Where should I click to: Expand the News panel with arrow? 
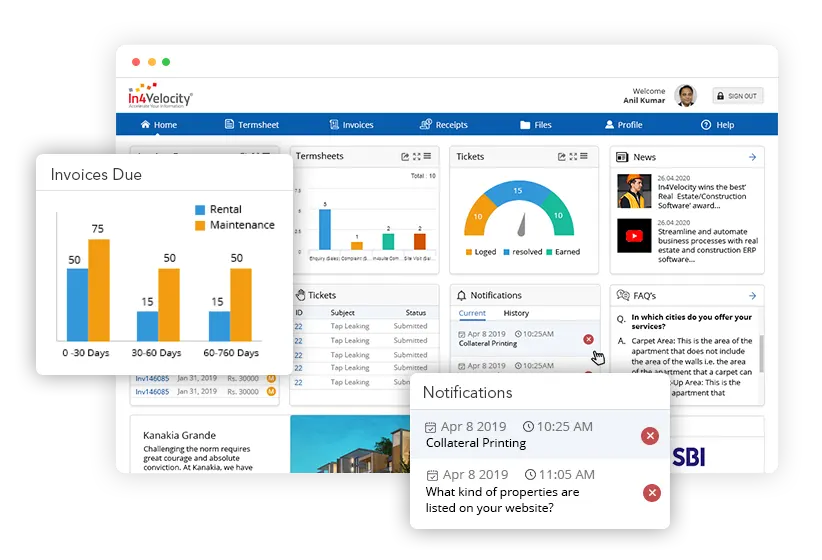[752, 157]
